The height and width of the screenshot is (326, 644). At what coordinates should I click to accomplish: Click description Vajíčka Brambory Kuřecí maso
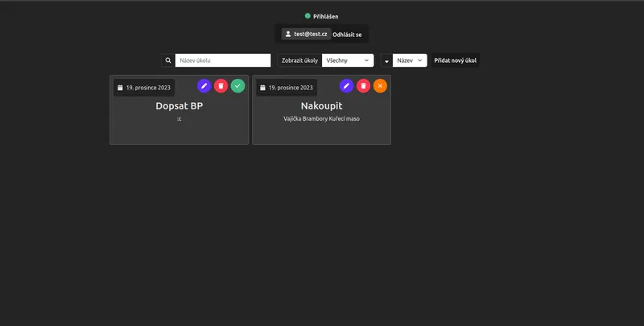[321, 118]
